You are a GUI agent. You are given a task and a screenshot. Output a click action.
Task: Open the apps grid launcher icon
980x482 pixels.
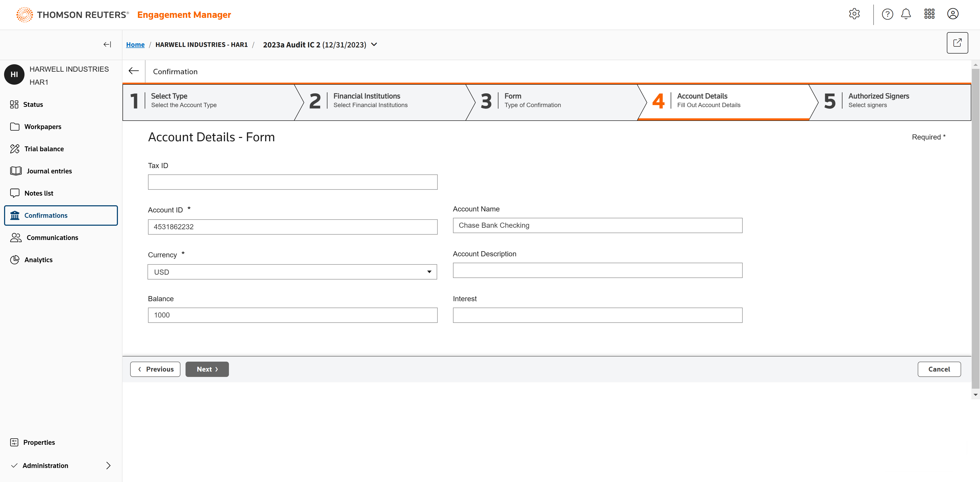click(929, 14)
